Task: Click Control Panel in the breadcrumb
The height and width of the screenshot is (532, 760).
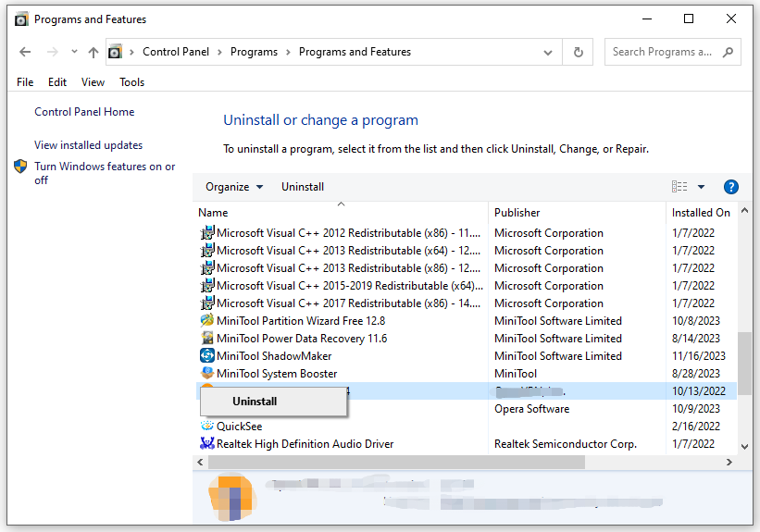Action: (176, 52)
